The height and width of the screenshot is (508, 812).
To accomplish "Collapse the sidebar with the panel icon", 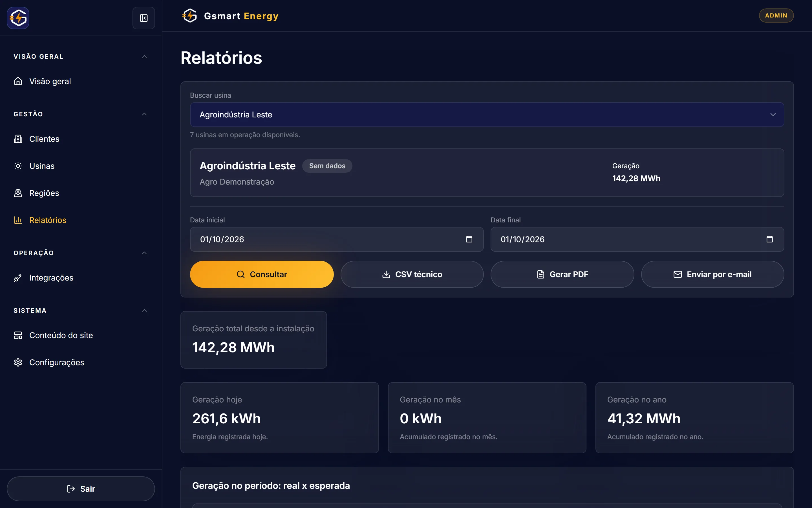I will [144, 18].
